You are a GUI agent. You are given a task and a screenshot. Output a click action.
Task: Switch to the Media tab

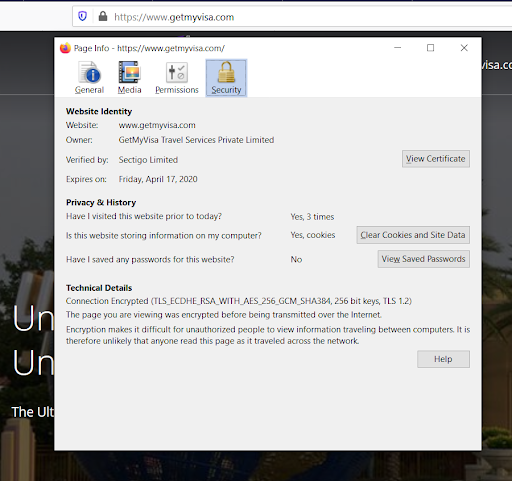tap(129, 78)
